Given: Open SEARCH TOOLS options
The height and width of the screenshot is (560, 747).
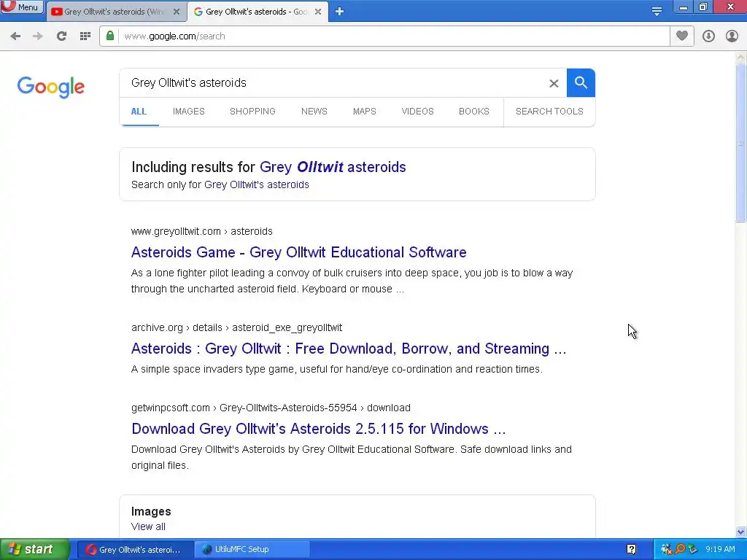Looking at the screenshot, I should pos(549,112).
